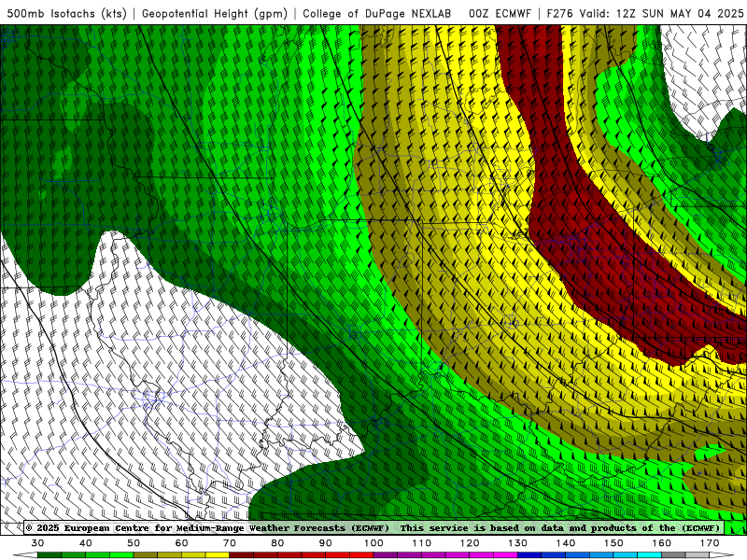Click the 165–170 kt light gray legend swatch

pyautogui.click(x=698, y=555)
